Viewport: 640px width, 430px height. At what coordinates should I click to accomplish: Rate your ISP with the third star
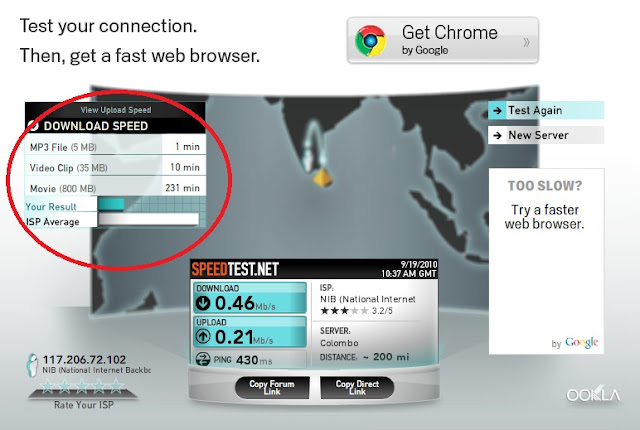pyautogui.click(x=82, y=386)
